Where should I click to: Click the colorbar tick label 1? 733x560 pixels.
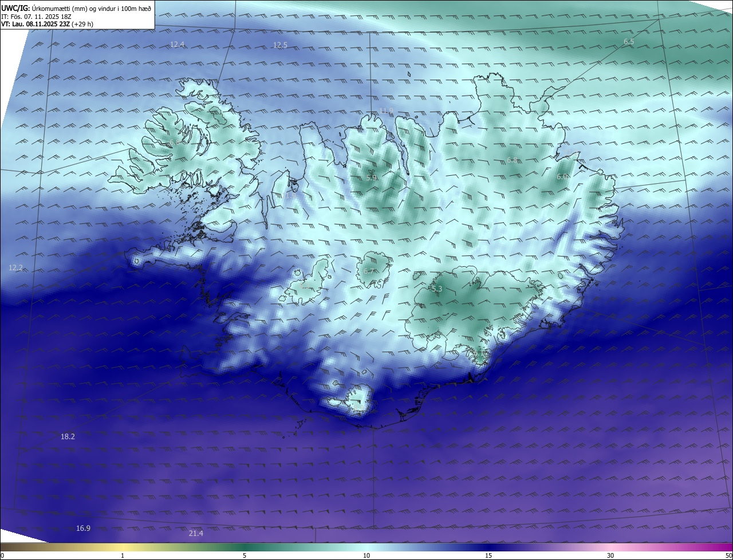click(x=123, y=555)
